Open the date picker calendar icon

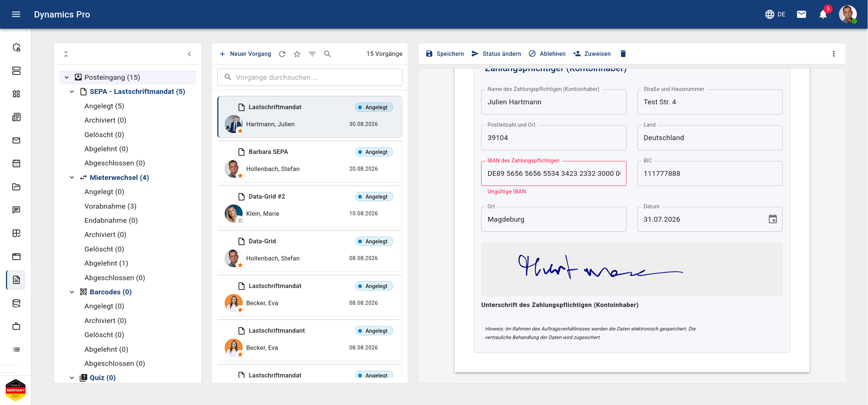click(x=773, y=219)
